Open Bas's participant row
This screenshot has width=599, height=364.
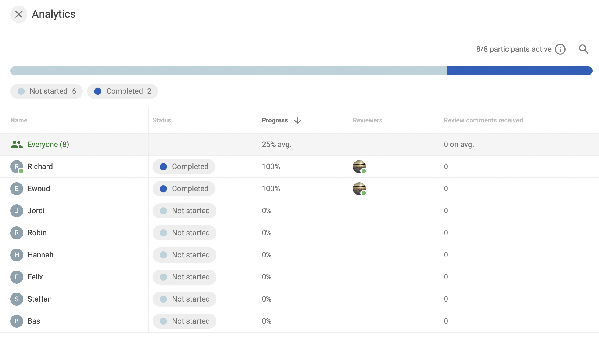click(x=299, y=321)
